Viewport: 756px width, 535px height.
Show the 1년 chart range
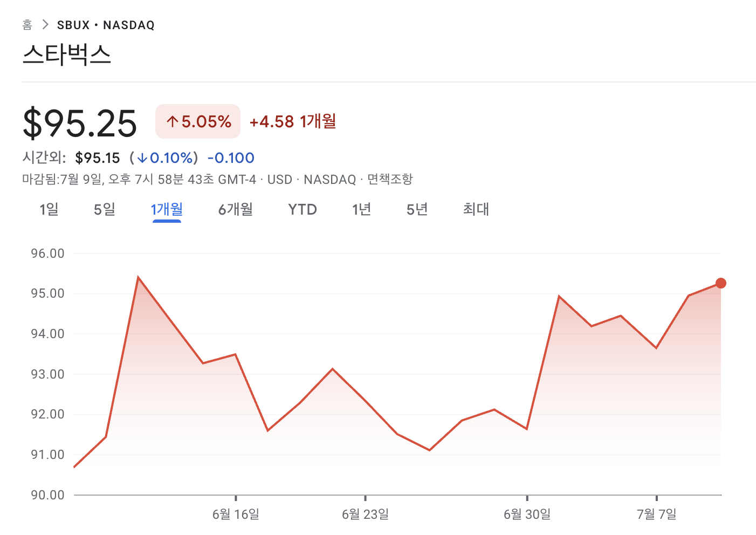pos(361,209)
